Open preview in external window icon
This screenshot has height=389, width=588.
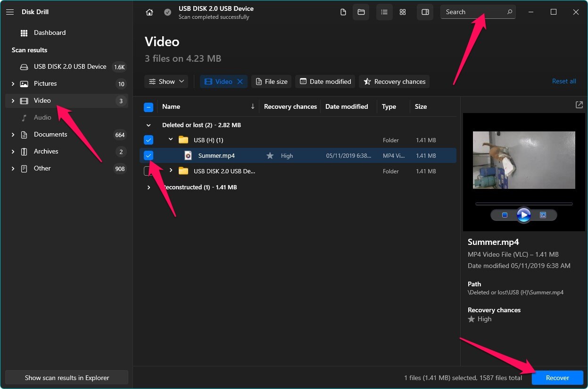pos(579,105)
